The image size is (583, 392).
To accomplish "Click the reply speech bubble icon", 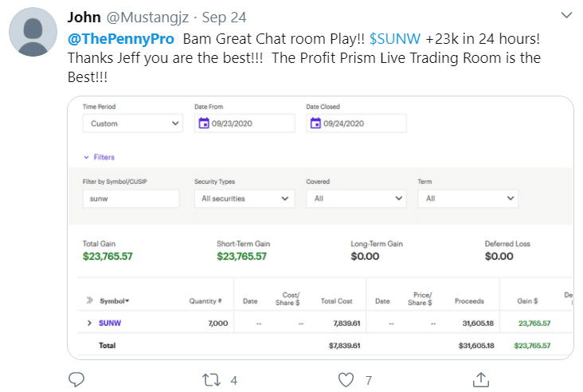I will click(x=76, y=380).
